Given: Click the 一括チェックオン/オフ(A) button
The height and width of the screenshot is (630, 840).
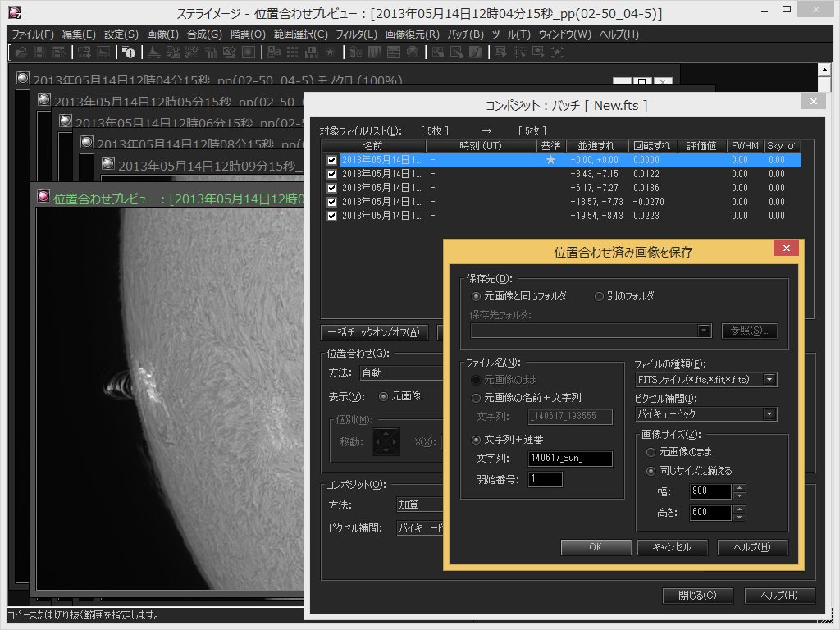Looking at the screenshot, I should click(374, 332).
